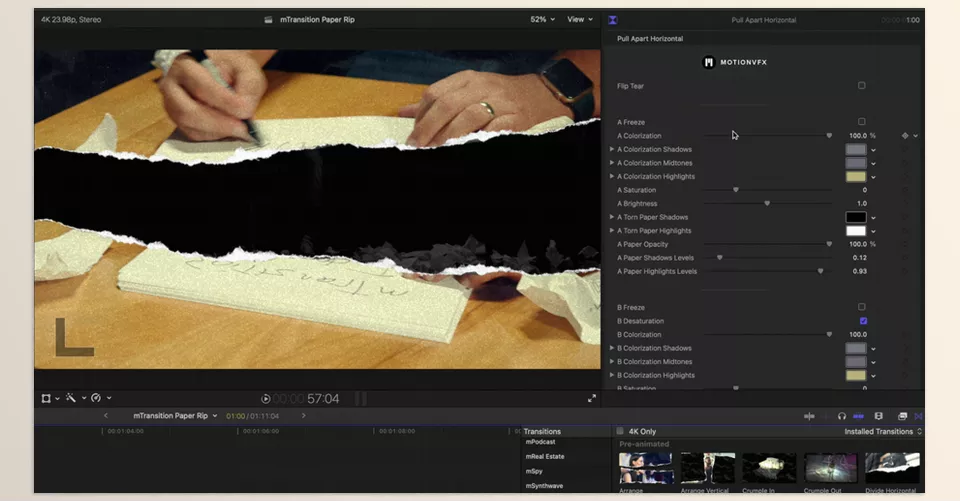Click the A Saturation slider handle
Viewport: 960px width, 501px height.
click(x=736, y=190)
